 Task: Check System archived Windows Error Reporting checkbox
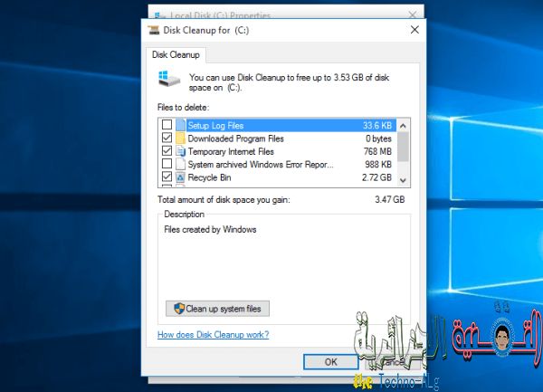[x=167, y=164]
